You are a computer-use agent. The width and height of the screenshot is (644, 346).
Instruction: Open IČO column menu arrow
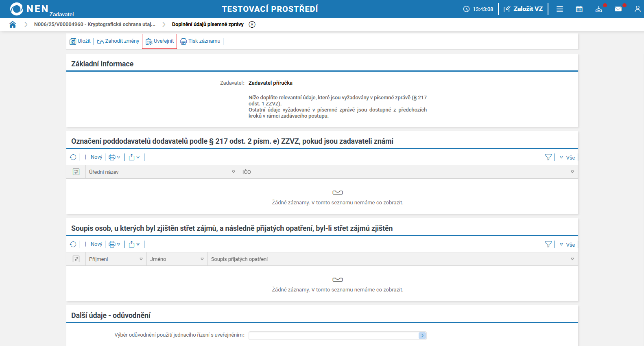click(x=572, y=172)
